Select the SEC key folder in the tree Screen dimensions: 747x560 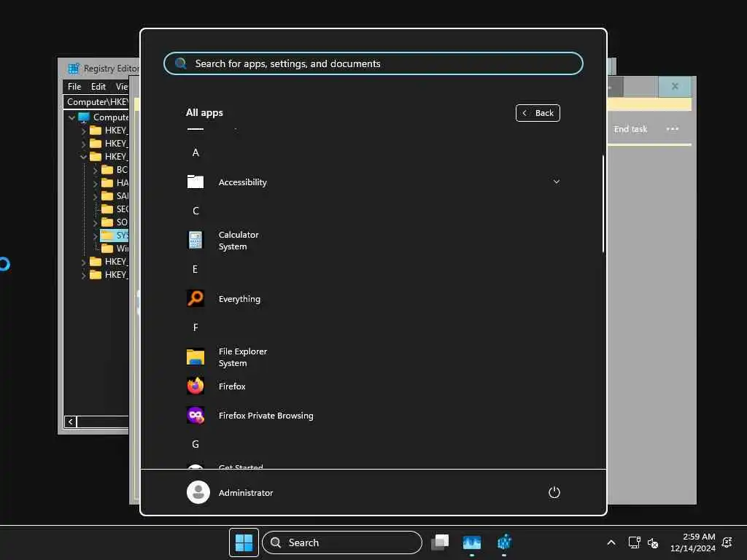115,209
